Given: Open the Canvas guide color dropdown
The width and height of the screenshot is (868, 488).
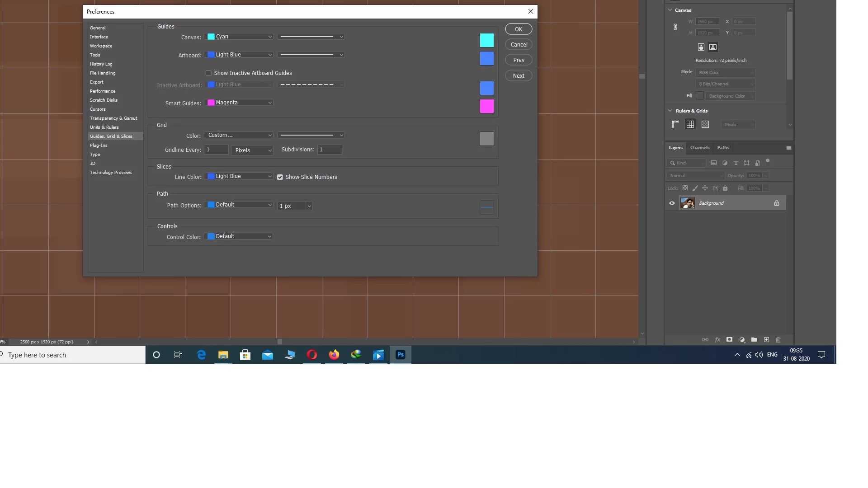Looking at the screenshot, I should [240, 37].
